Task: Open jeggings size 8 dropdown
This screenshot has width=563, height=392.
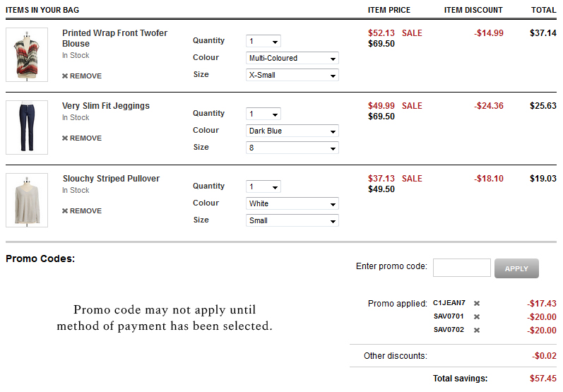Action: [292, 148]
